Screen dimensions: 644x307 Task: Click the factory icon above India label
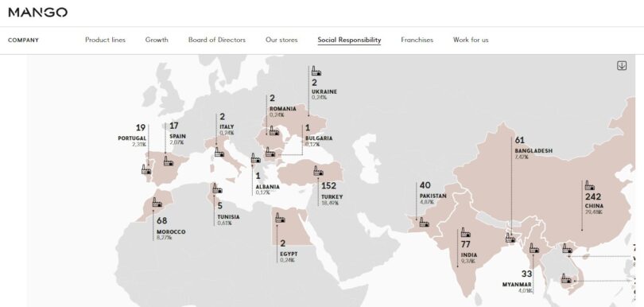[x=465, y=232]
